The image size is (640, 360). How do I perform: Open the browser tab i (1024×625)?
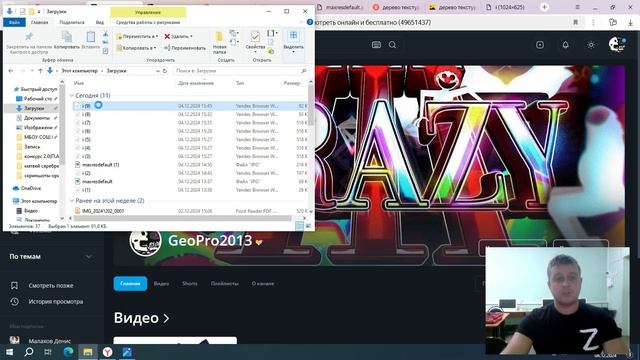click(505, 7)
